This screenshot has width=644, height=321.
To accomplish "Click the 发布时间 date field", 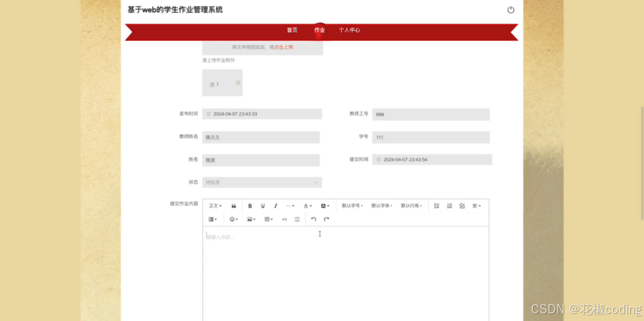I will pos(262,114).
